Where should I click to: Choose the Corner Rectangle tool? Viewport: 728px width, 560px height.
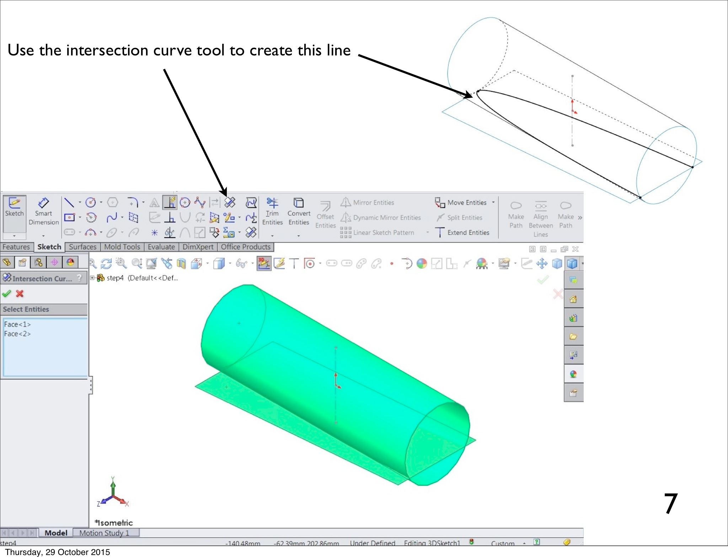click(x=69, y=217)
